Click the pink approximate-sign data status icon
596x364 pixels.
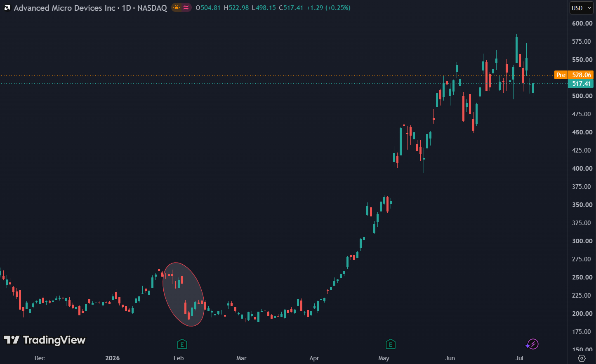[x=186, y=7]
